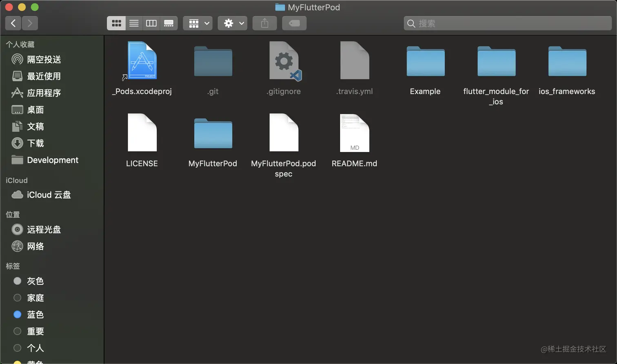Select the Example folder icon

426,61
